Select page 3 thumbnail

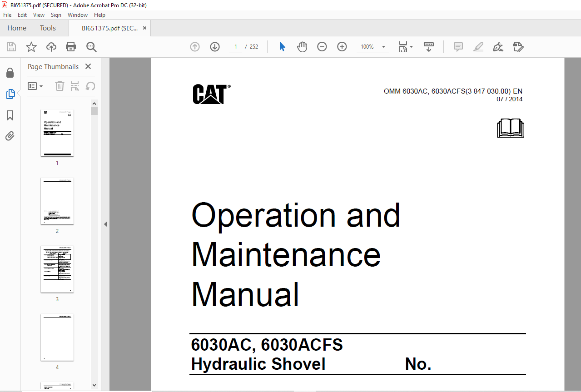point(57,269)
